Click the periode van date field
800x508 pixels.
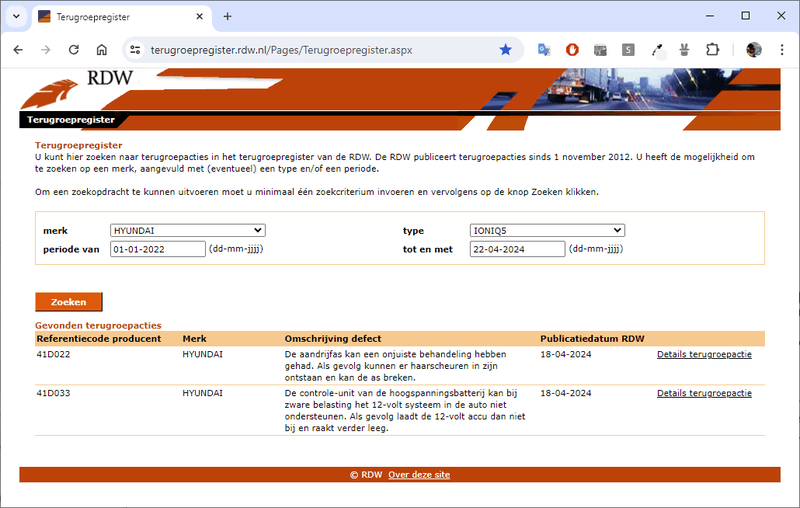(x=158, y=249)
